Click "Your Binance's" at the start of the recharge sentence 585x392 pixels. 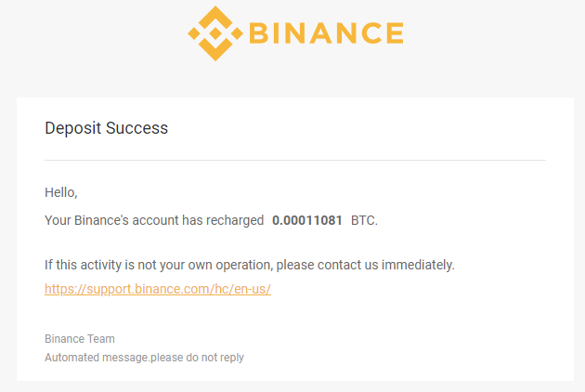click(86, 220)
